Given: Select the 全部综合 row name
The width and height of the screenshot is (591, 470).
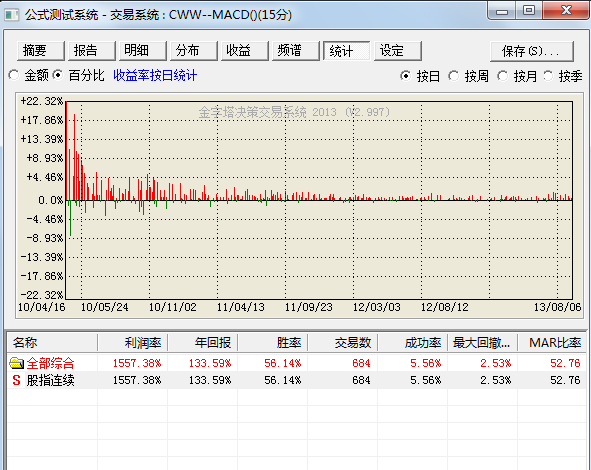Looking at the screenshot, I should (x=50, y=363).
